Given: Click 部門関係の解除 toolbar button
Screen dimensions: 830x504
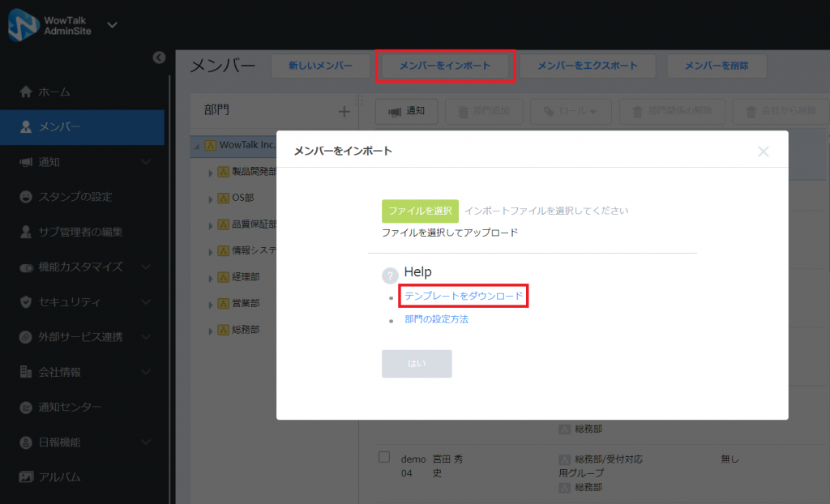Looking at the screenshot, I should tap(672, 111).
